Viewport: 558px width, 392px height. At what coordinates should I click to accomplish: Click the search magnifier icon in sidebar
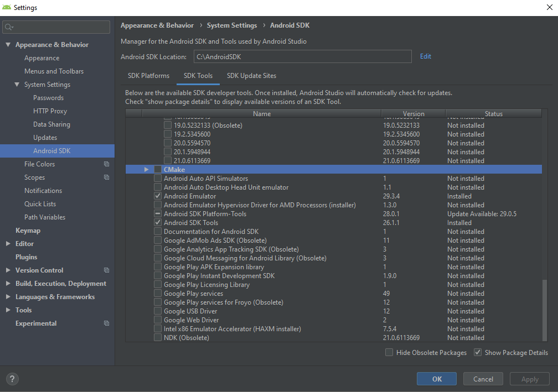(9, 27)
